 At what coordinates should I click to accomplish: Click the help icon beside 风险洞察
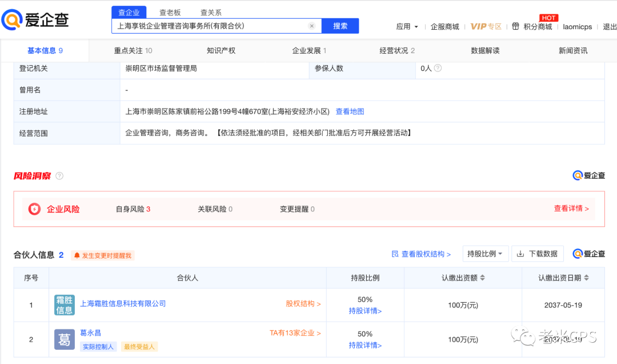pos(59,176)
